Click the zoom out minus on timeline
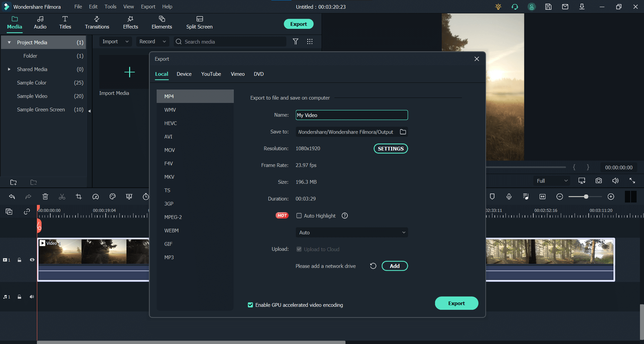 (x=559, y=197)
